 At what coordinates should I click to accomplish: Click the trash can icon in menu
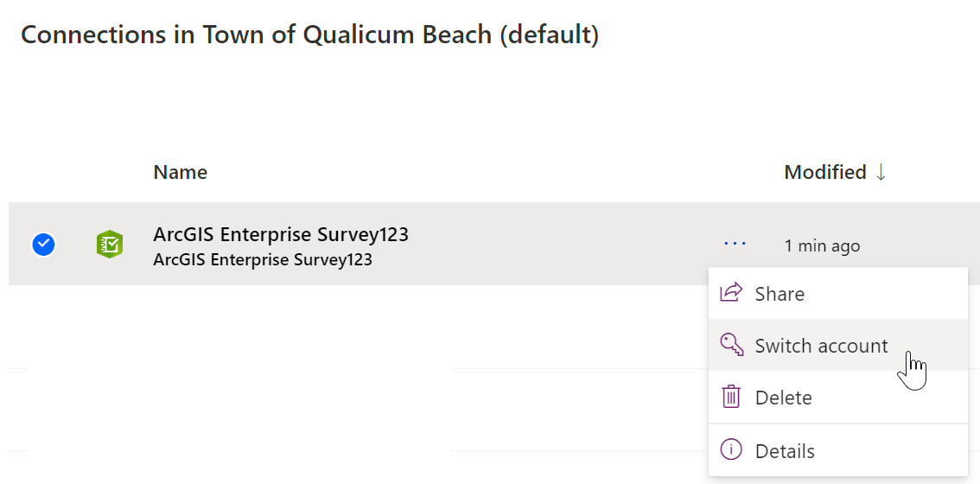coord(731,398)
